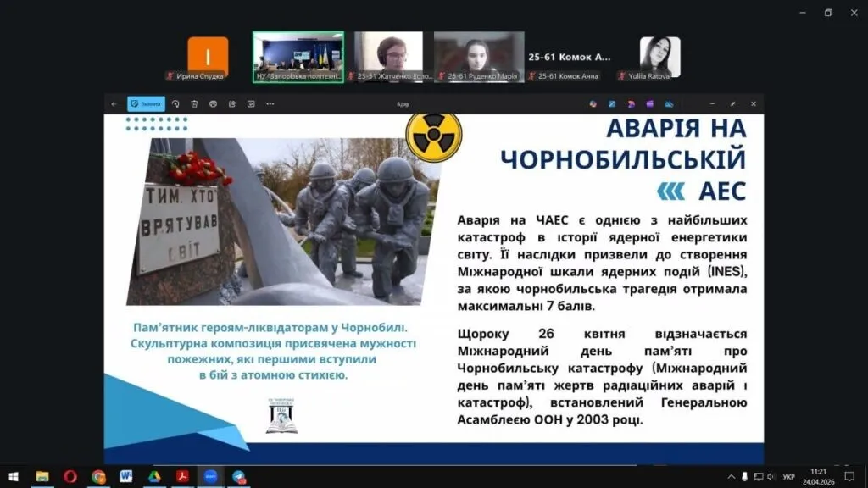
Task: Start slideshow from Photos toolbar icon
Action: coord(251,104)
